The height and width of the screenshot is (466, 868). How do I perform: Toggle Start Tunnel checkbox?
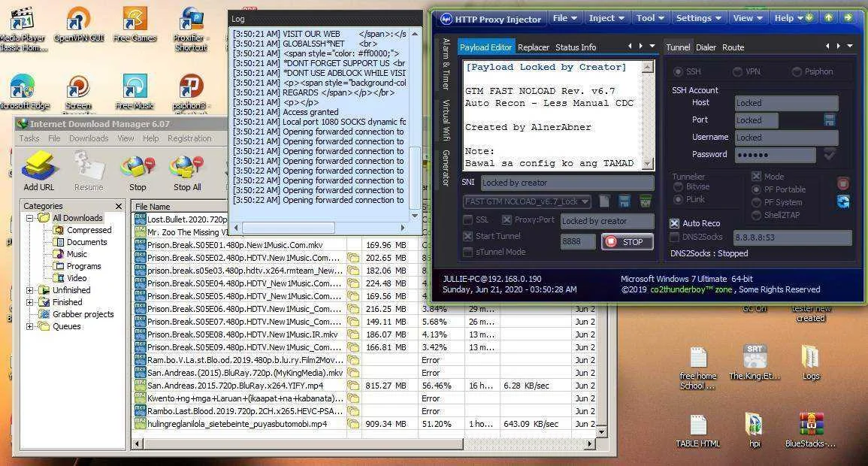[468, 236]
